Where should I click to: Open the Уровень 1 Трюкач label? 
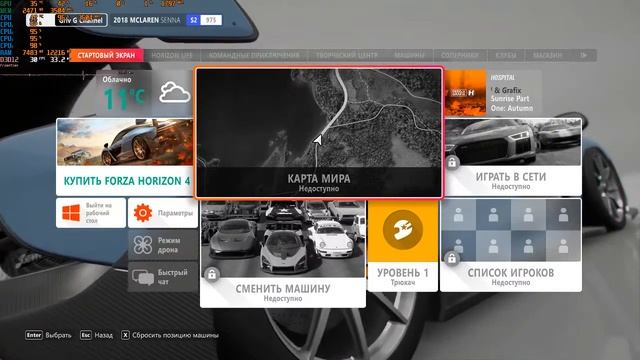click(403, 276)
